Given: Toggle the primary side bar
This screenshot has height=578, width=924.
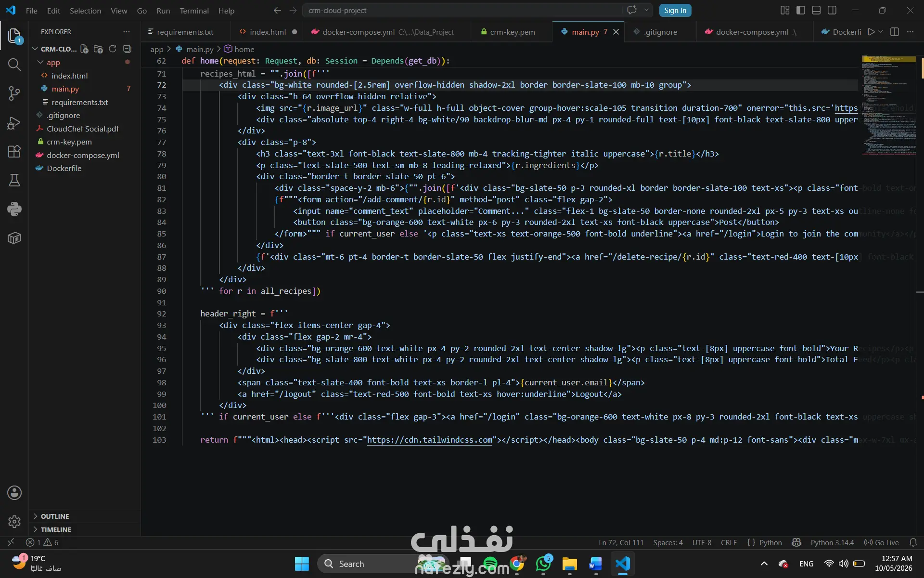Looking at the screenshot, I should point(801,10).
